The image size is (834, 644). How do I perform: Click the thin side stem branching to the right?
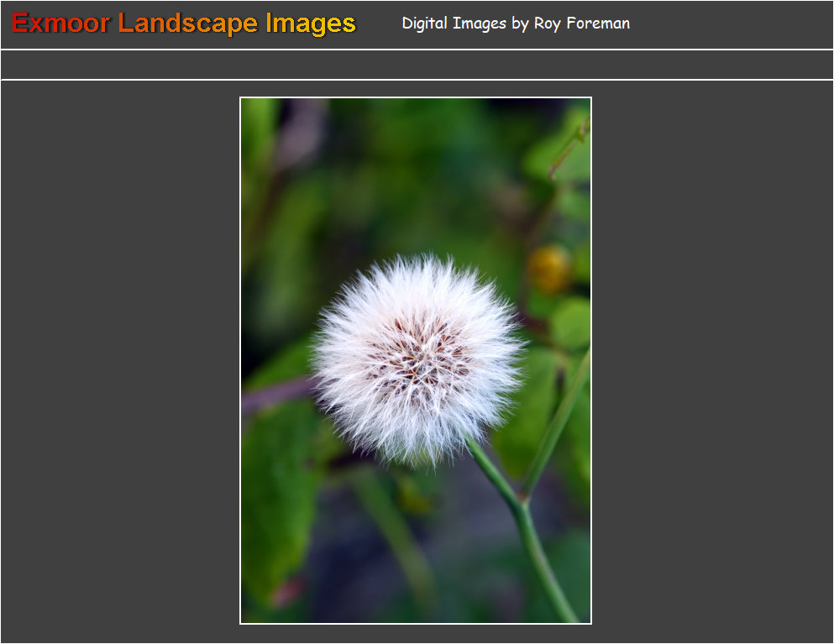coord(559,420)
